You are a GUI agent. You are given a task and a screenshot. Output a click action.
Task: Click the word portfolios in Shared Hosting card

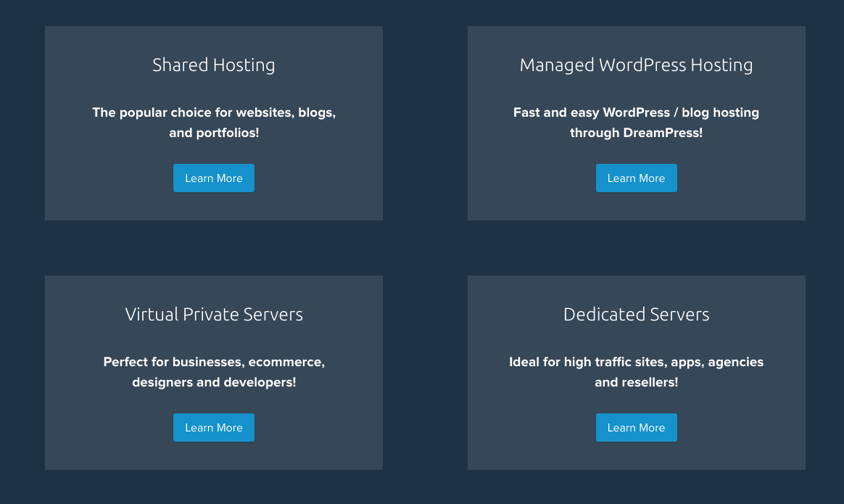(227, 133)
